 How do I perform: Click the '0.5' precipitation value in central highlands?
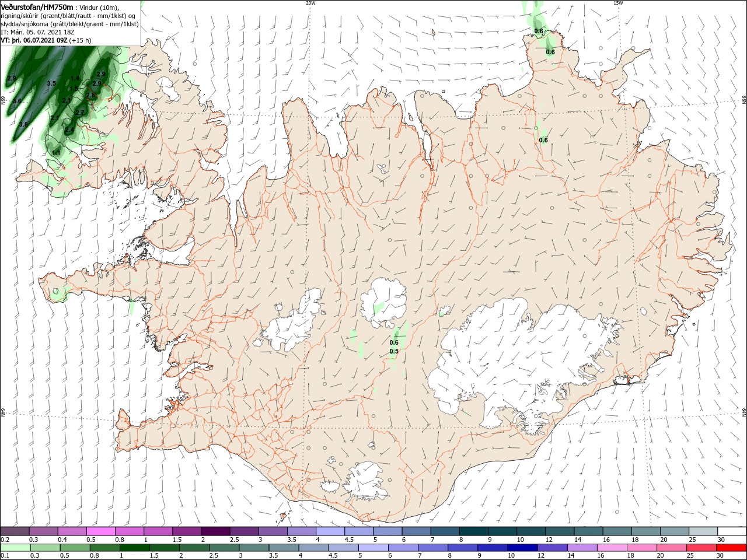394,351
